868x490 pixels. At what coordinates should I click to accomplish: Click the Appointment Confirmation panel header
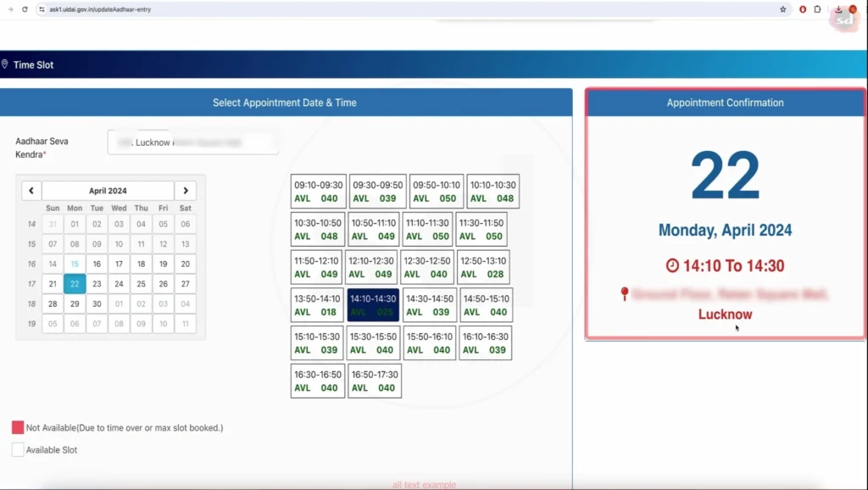(725, 103)
